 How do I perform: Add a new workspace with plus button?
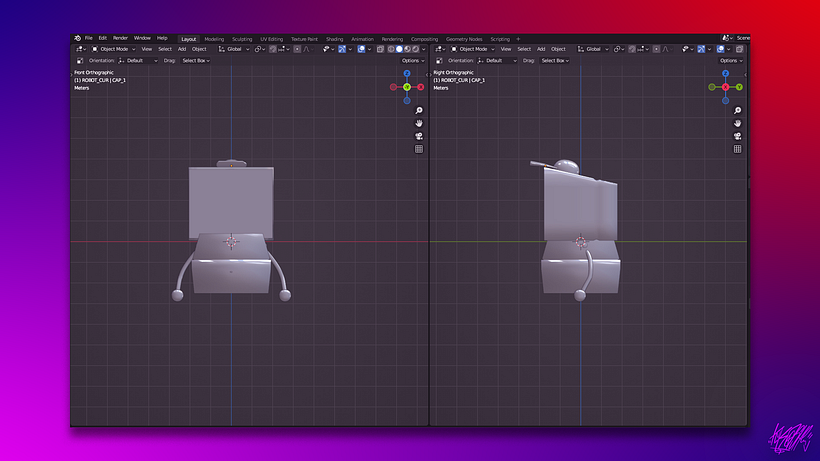pyautogui.click(x=518, y=39)
